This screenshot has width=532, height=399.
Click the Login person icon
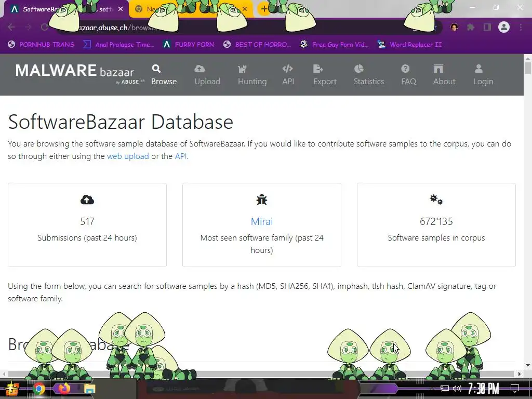(478, 69)
